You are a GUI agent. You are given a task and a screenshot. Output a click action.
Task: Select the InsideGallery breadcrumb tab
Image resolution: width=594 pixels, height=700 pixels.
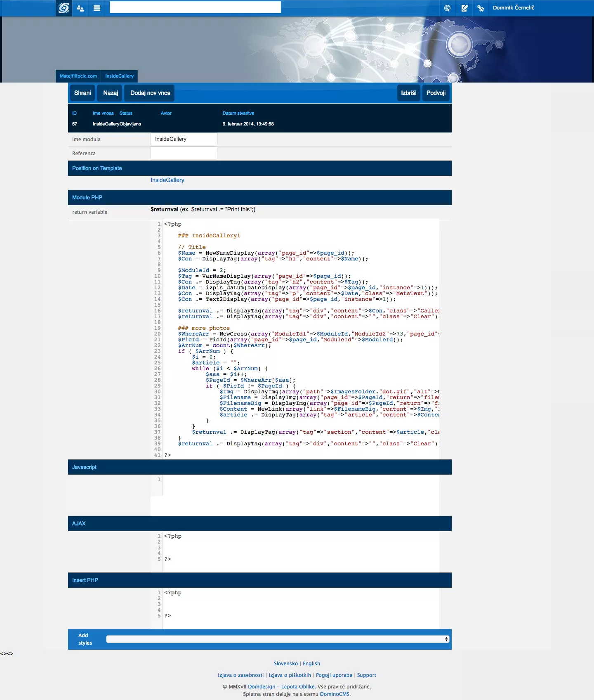[x=119, y=76]
